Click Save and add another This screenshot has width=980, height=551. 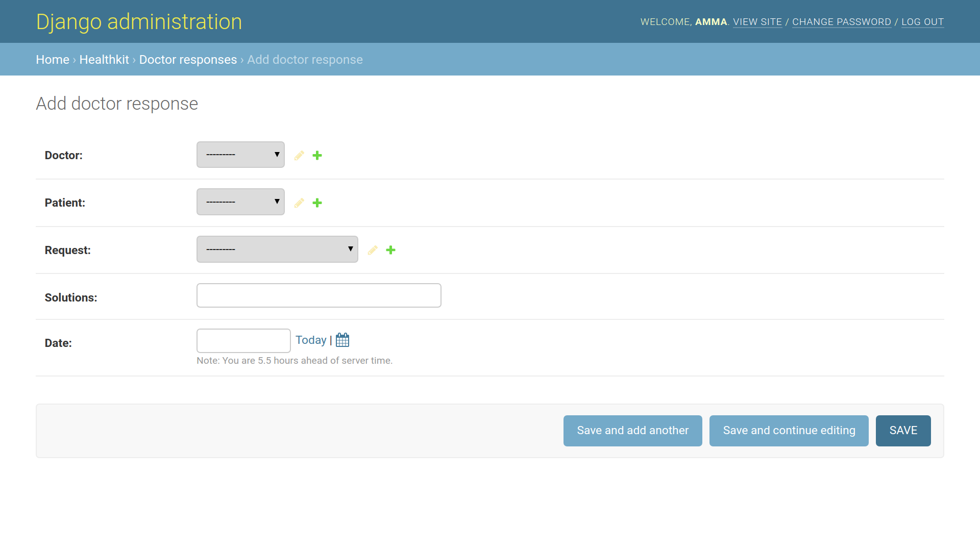pos(632,431)
